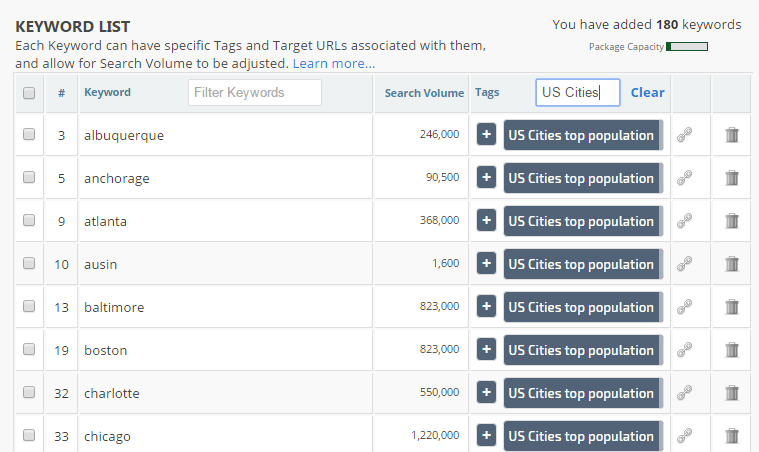The image size is (759, 452).
Task: Check the box next to albuquerque
Action: tap(29, 135)
